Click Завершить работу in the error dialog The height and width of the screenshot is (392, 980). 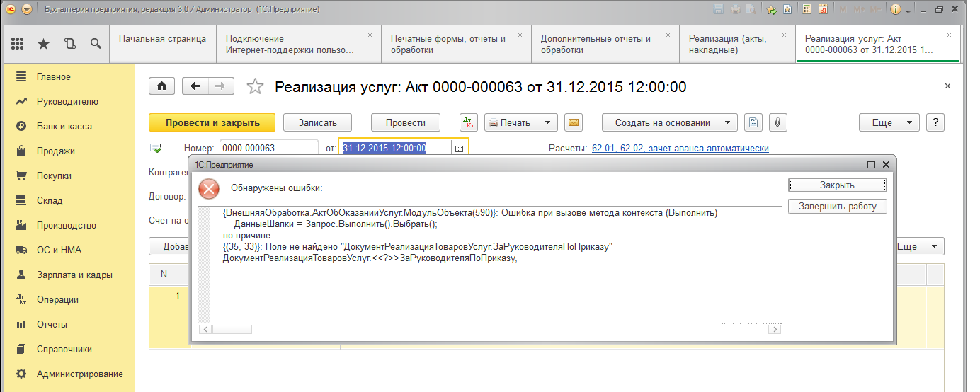[838, 207]
